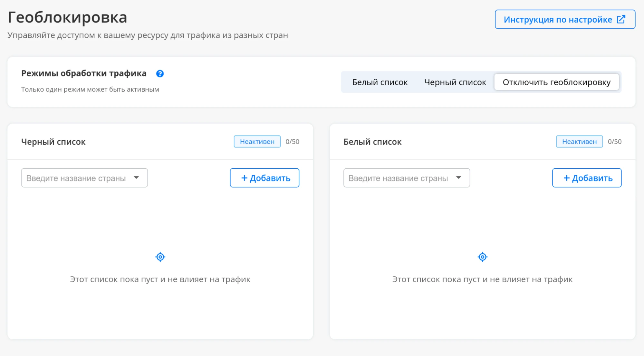Open Инструкция по настройке link
644x356 pixels.
point(558,20)
